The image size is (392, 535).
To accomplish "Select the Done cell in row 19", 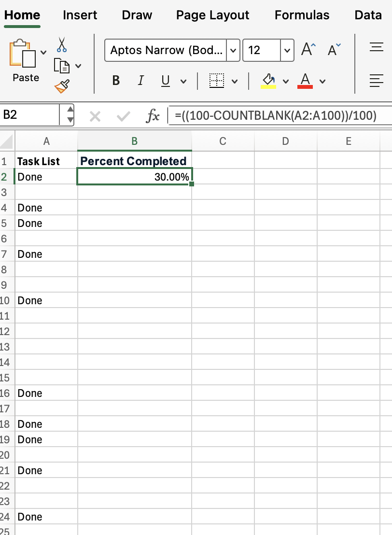I will coord(46,439).
